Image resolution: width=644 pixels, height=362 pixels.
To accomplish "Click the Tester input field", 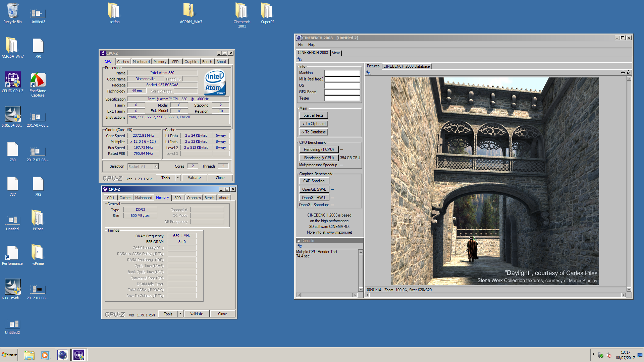I will [x=342, y=98].
